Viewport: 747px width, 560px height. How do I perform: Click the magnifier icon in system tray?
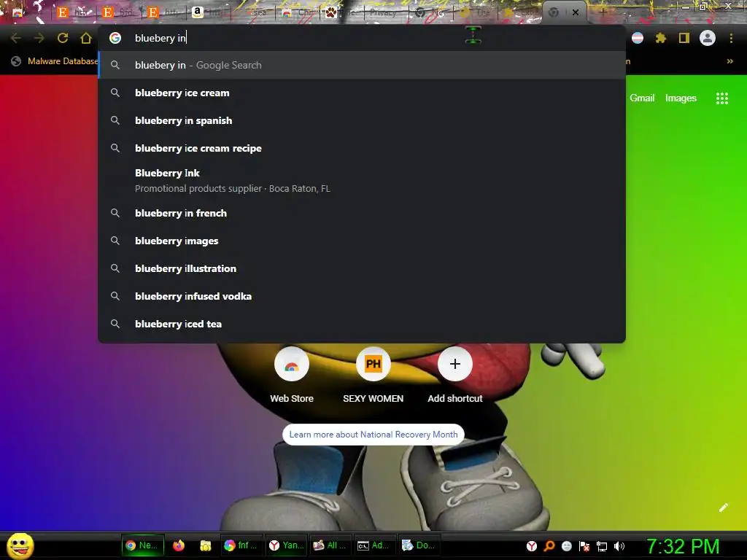tap(549, 546)
